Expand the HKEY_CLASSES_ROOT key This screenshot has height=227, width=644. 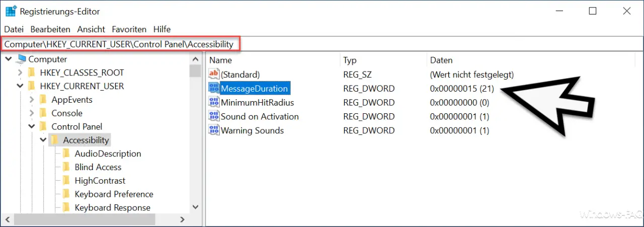point(20,72)
